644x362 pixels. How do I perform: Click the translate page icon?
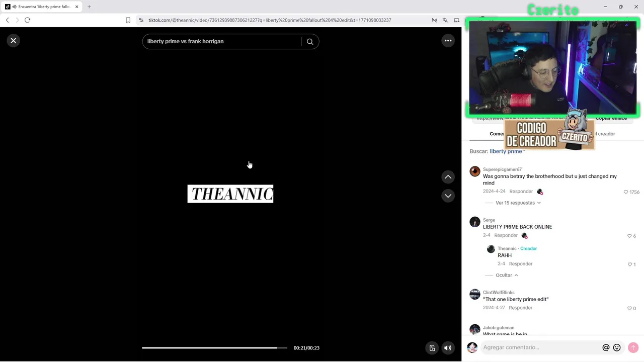[x=445, y=20]
